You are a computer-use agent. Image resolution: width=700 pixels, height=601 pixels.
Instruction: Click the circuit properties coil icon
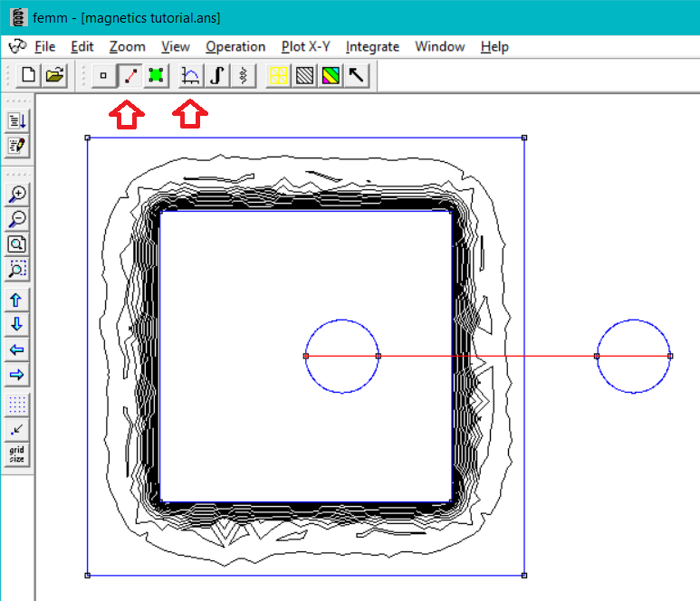click(244, 75)
